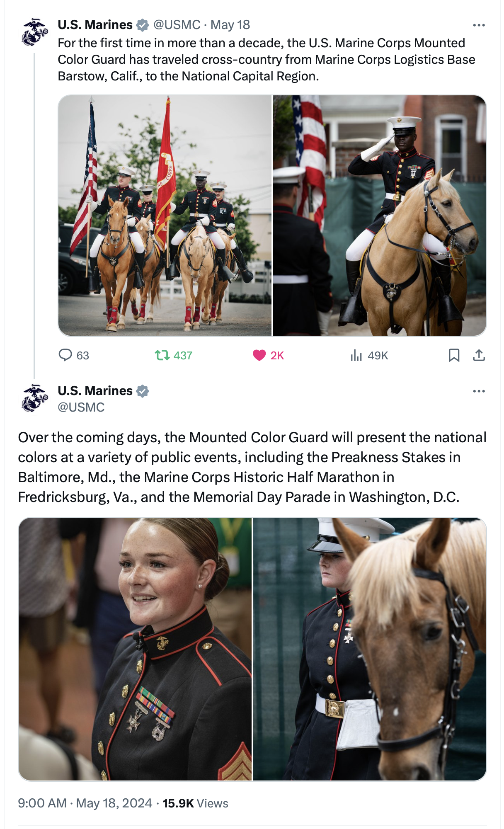This screenshot has height=829, width=504.
Task: Unlike the tweet via the pink heart
Action: tap(259, 355)
